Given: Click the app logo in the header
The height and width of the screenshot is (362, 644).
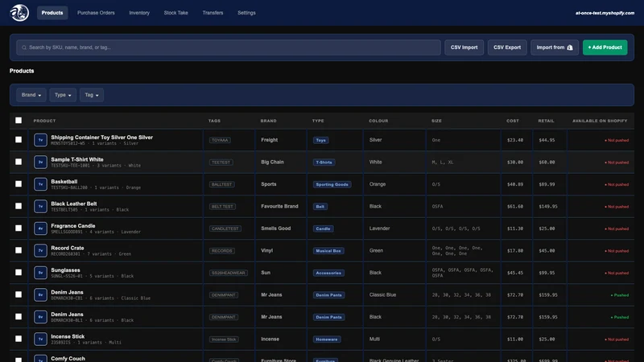Looking at the screenshot, I should click(x=19, y=13).
